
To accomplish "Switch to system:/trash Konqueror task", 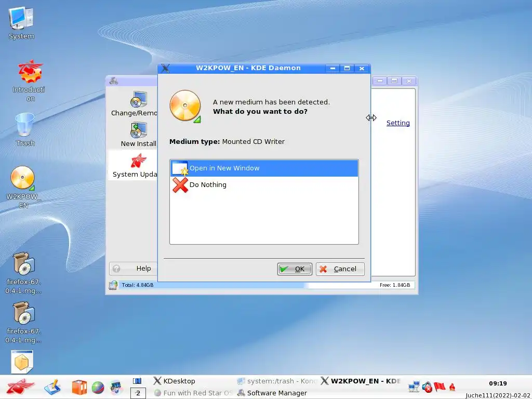I will 276,381.
